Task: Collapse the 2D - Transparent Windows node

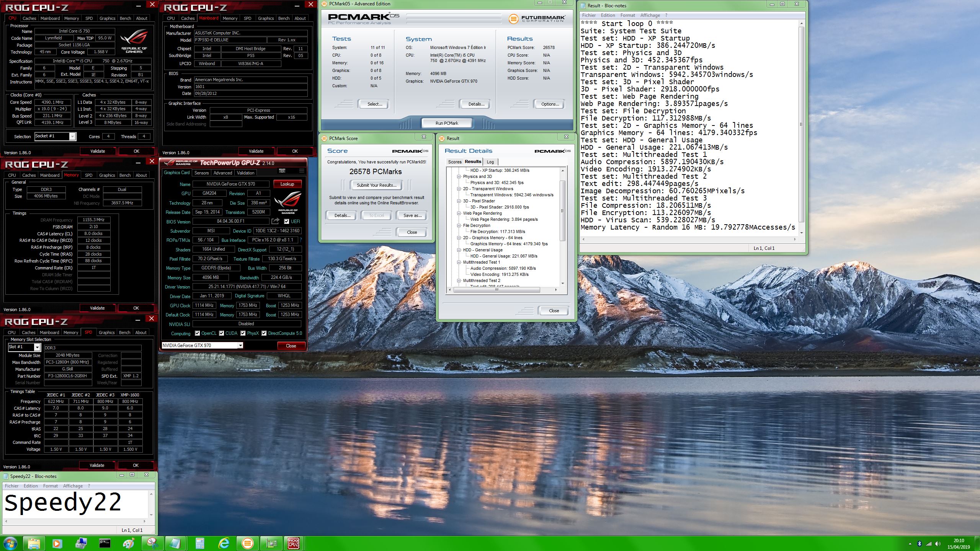Action: [x=459, y=189]
